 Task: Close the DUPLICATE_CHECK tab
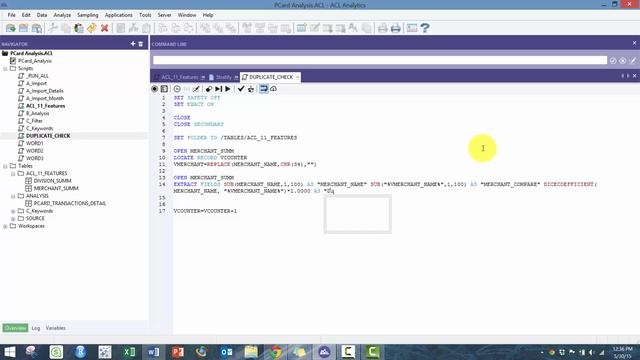click(297, 77)
